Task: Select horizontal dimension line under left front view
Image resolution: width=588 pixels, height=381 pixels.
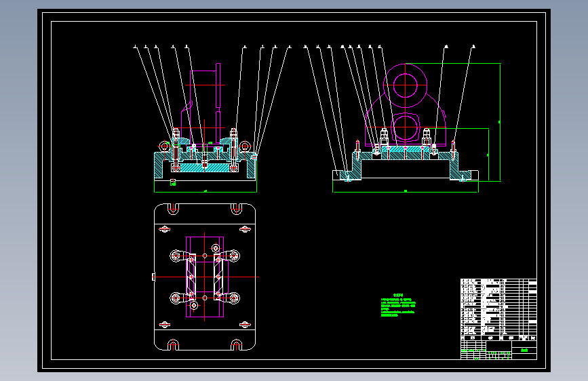Action: (205, 192)
